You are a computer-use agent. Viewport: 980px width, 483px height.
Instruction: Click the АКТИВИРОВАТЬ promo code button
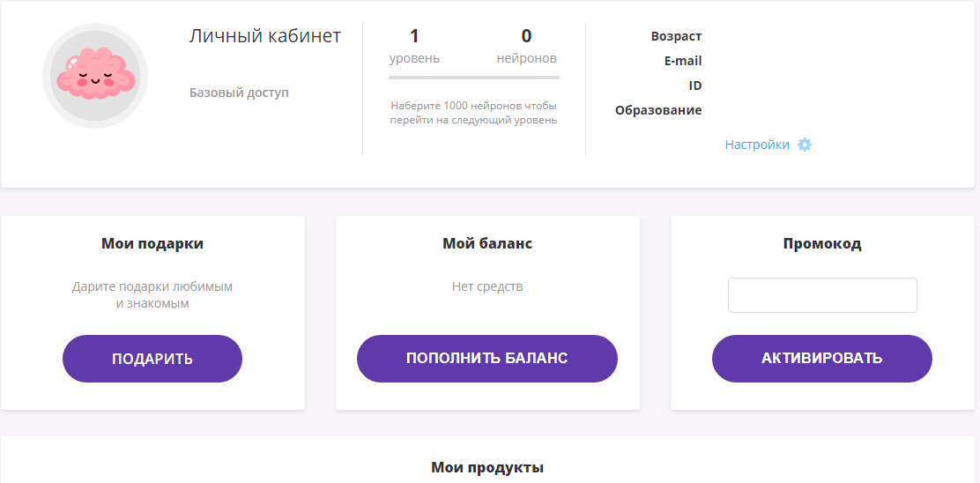tap(822, 359)
